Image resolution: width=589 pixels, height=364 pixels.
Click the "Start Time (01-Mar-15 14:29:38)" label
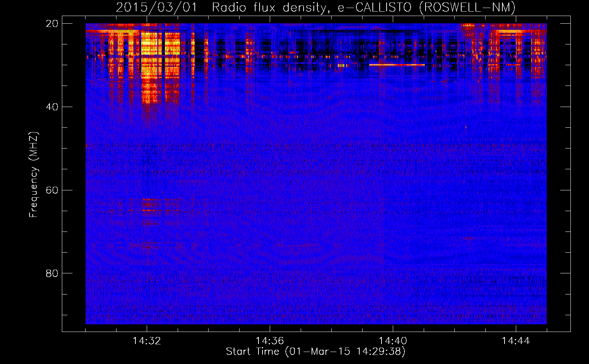[x=316, y=352]
